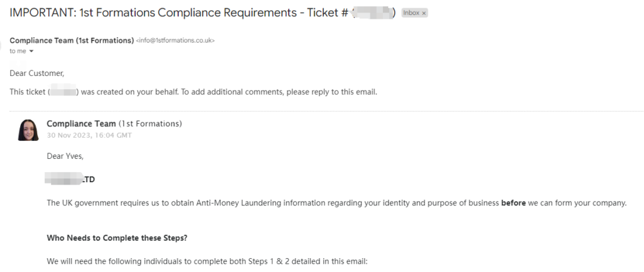Click the blurred company name ending LTD
The height and width of the screenshot is (272, 644).
tap(70, 180)
